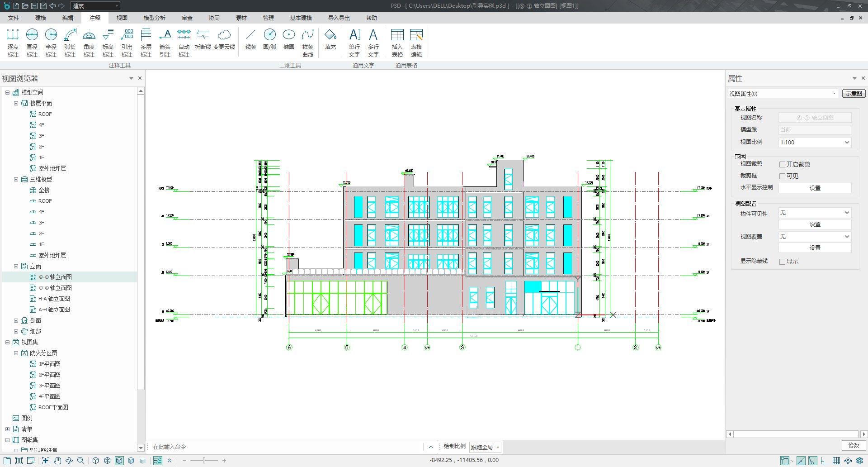Switch to the 建模 ribbon tab
This screenshot has height=467, width=868.
(41, 18)
